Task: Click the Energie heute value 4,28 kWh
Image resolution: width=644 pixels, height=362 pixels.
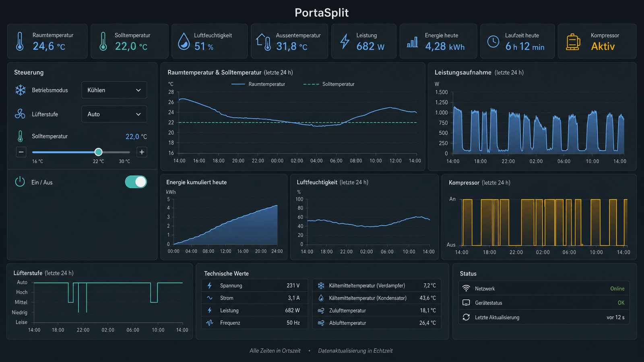Action: [445, 47]
